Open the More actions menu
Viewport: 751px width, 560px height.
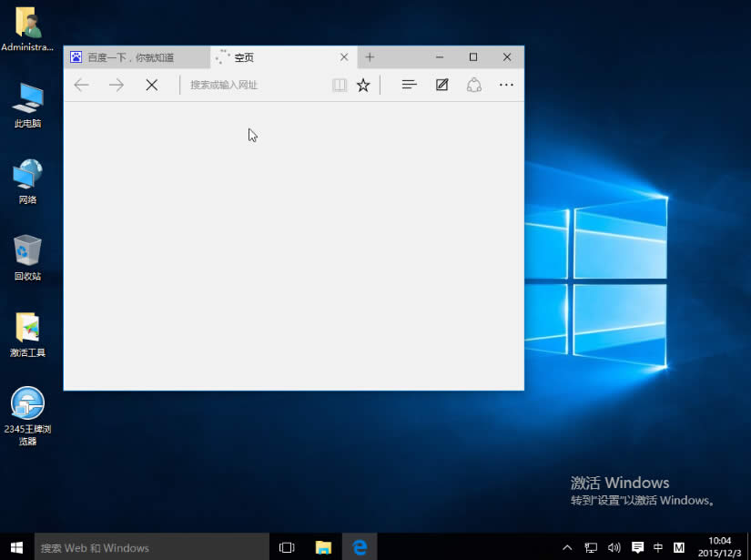[506, 84]
